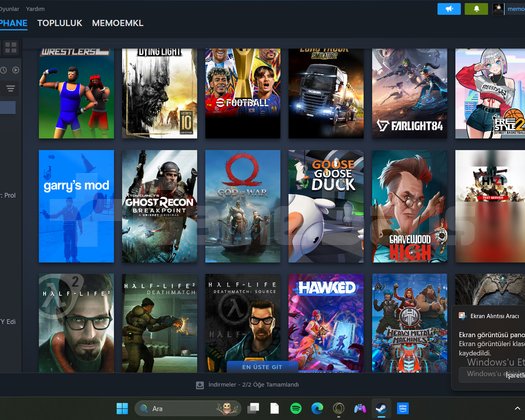Click the Steam taskbar icon

pyautogui.click(x=381, y=408)
